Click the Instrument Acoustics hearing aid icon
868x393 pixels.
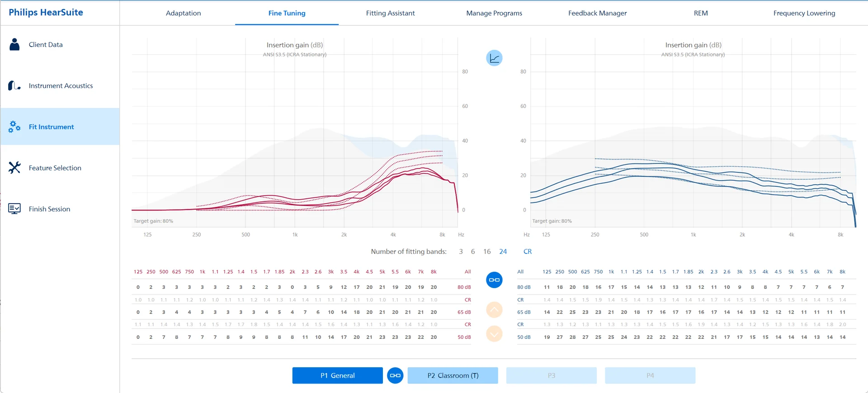(14, 85)
